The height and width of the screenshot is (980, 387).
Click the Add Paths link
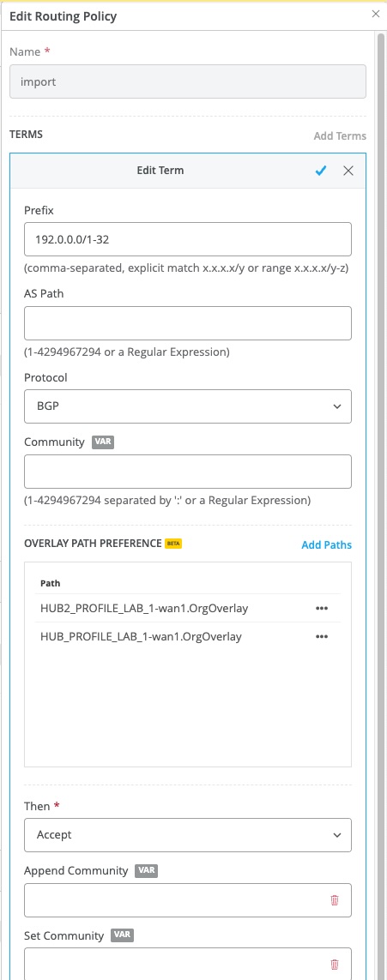click(326, 545)
